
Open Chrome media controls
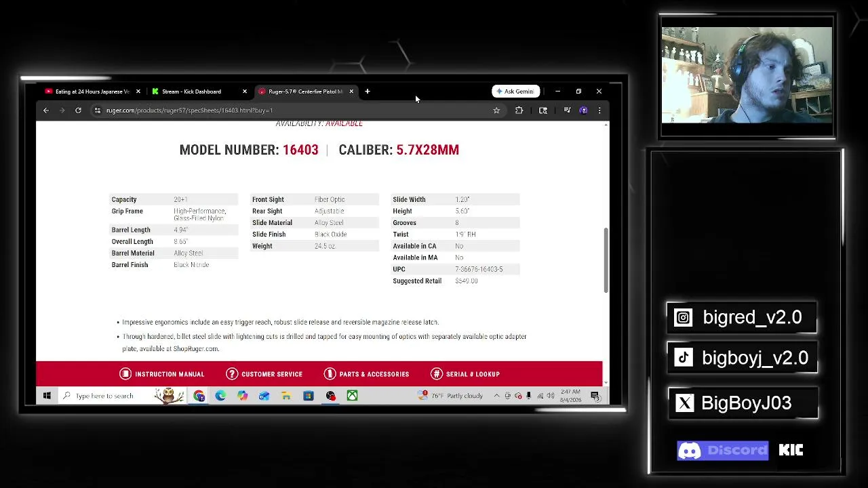(567, 110)
